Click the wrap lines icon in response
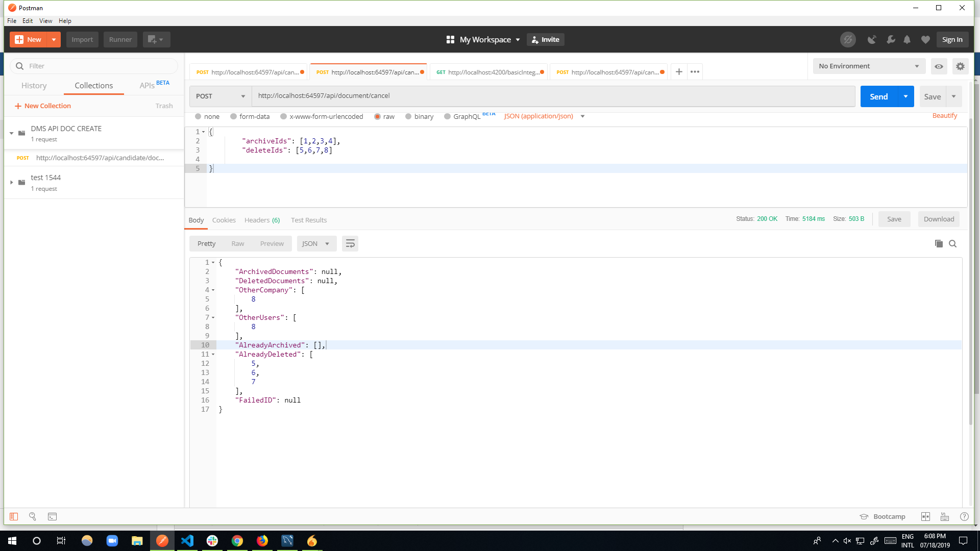This screenshot has width=980, height=551. 350,244
